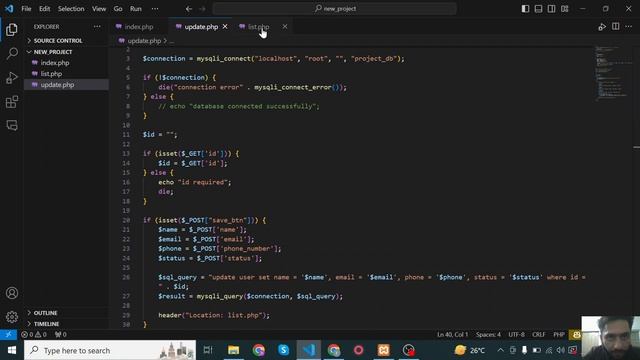Open the Manage gear icon
The height and width of the screenshot is (360, 640).
[x=12, y=317]
